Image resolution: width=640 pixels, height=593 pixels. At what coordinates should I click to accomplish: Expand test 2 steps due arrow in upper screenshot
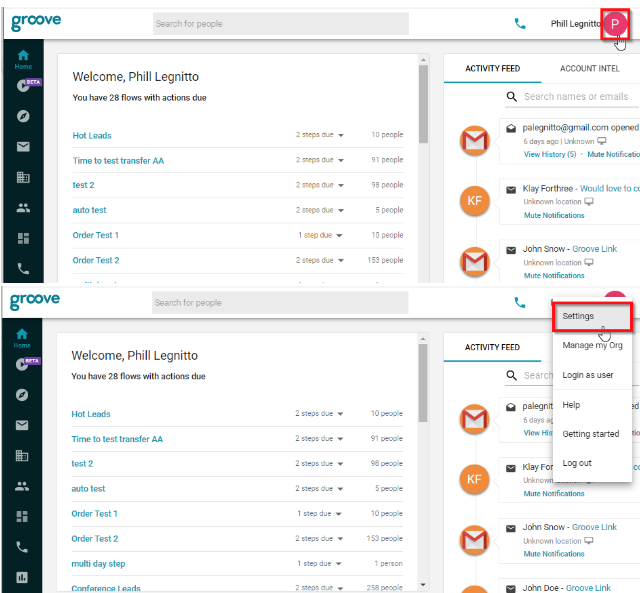(x=341, y=185)
